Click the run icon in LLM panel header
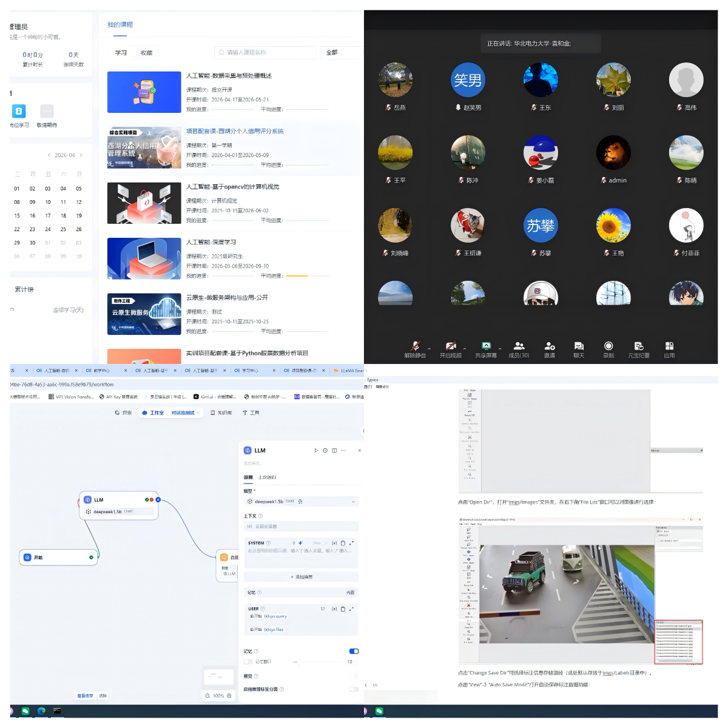Viewport: 728px width, 728px height. click(x=316, y=450)
